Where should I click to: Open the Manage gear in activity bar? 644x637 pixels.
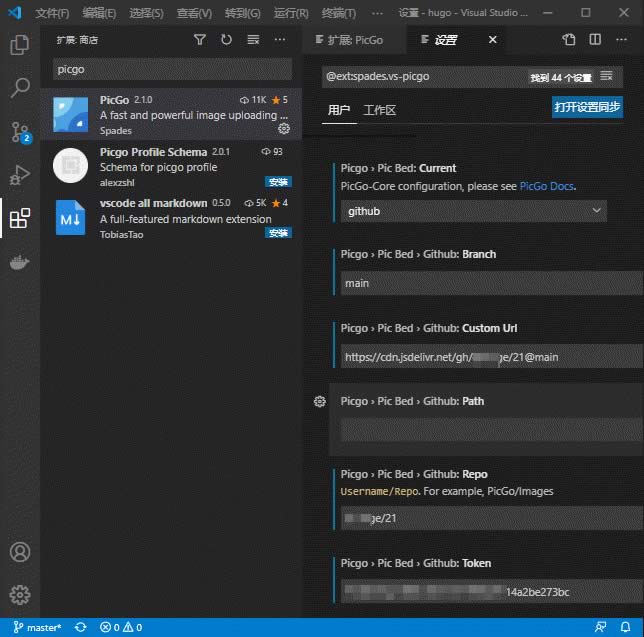tap(20, 595)
